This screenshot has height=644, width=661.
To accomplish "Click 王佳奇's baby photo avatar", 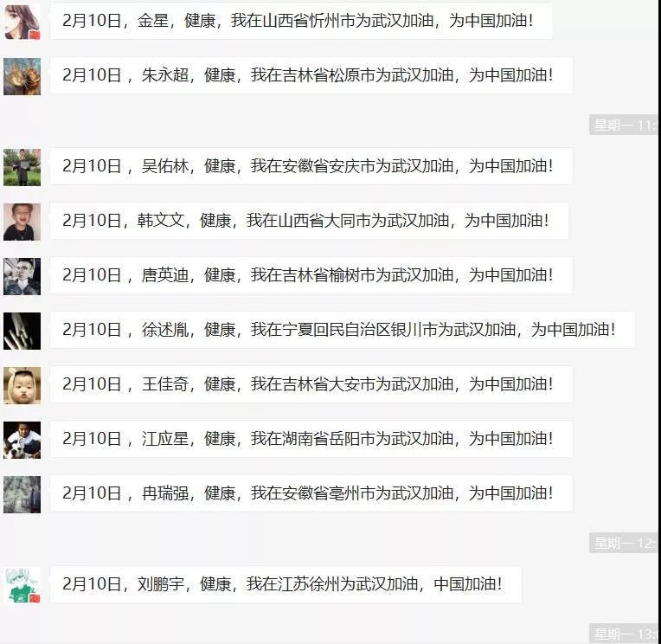I will 22,385.
